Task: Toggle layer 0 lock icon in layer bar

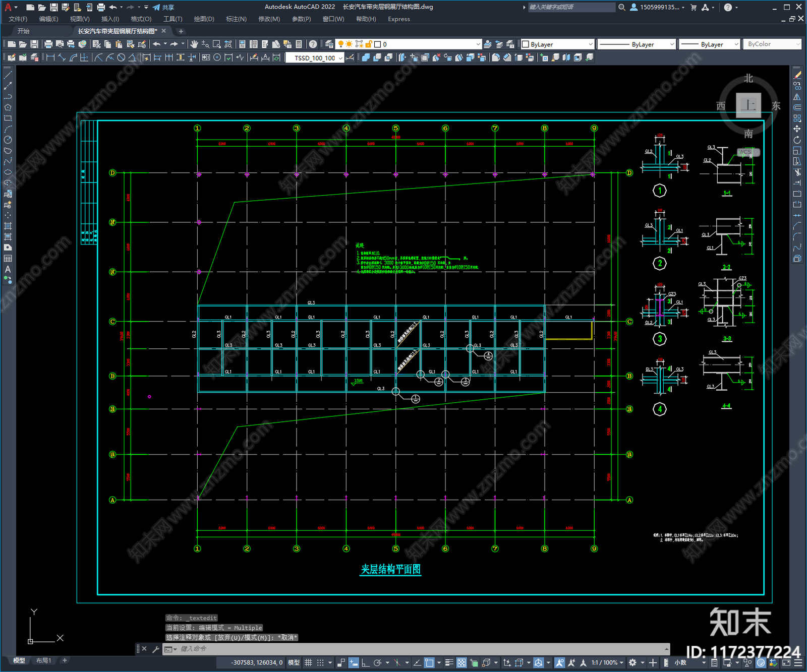Action: coord(369,44)
